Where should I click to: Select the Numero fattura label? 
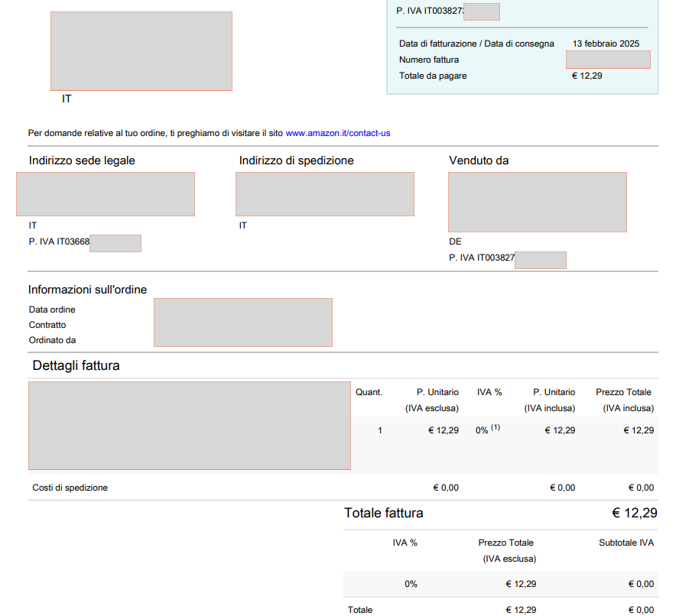428,60
